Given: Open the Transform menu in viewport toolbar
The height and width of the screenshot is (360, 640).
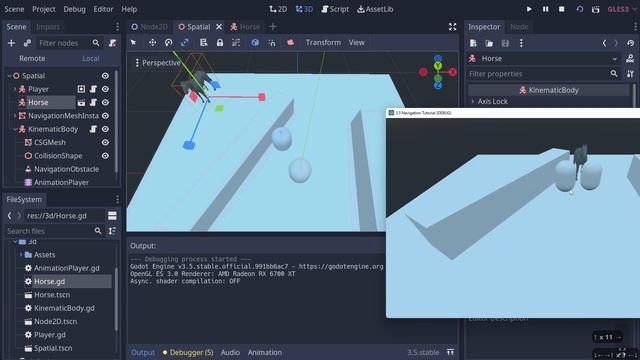Looking at the screenshot, I should pos(323,42).
